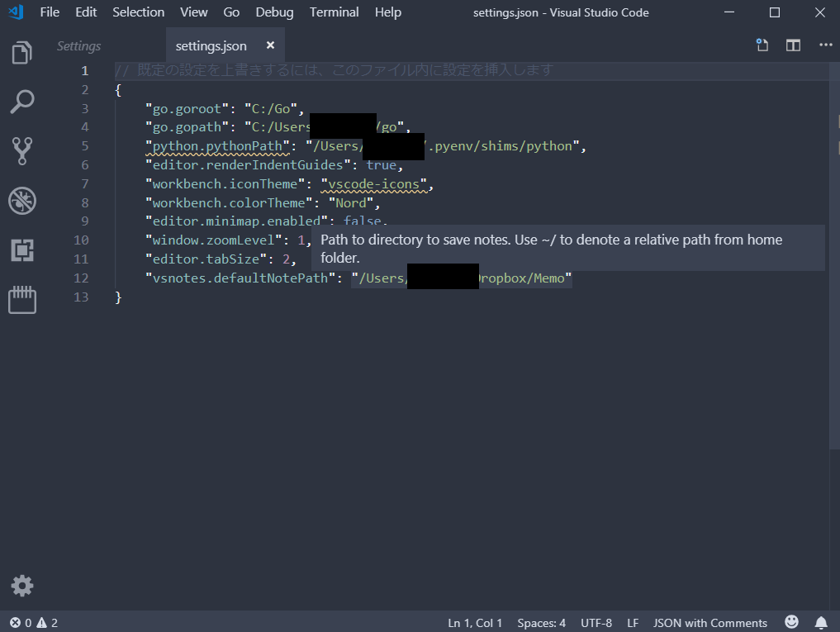Open the Extensions panel

pos(21,249)
